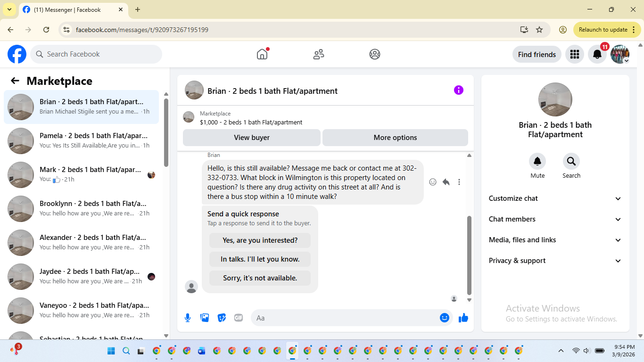
Task: Click the back arrow beside Marketplace
Action: [15, 81]
